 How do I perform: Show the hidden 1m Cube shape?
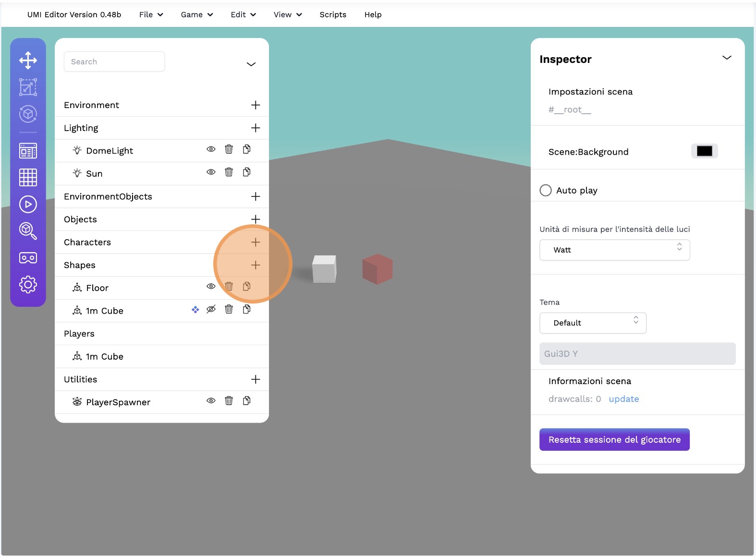coord(211,310)
